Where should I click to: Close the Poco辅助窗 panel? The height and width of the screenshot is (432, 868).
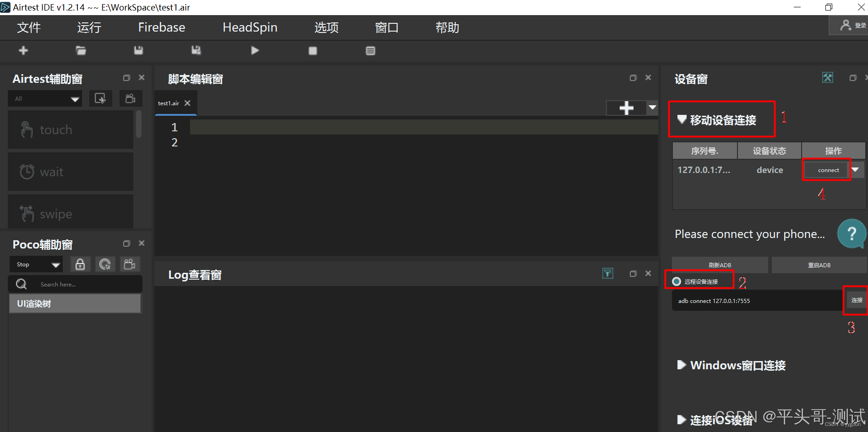click(x=142, y=243)
